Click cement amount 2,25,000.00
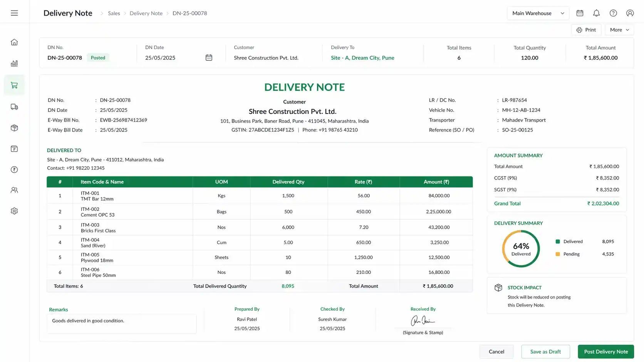The width and height of the screenshot is (644, 362). pyautogui.click(x=438, y=212)
